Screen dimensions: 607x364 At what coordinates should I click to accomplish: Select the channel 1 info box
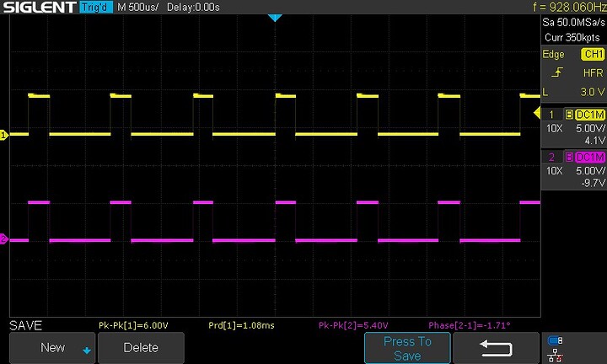pyautogui.click(x=574, y=127)
